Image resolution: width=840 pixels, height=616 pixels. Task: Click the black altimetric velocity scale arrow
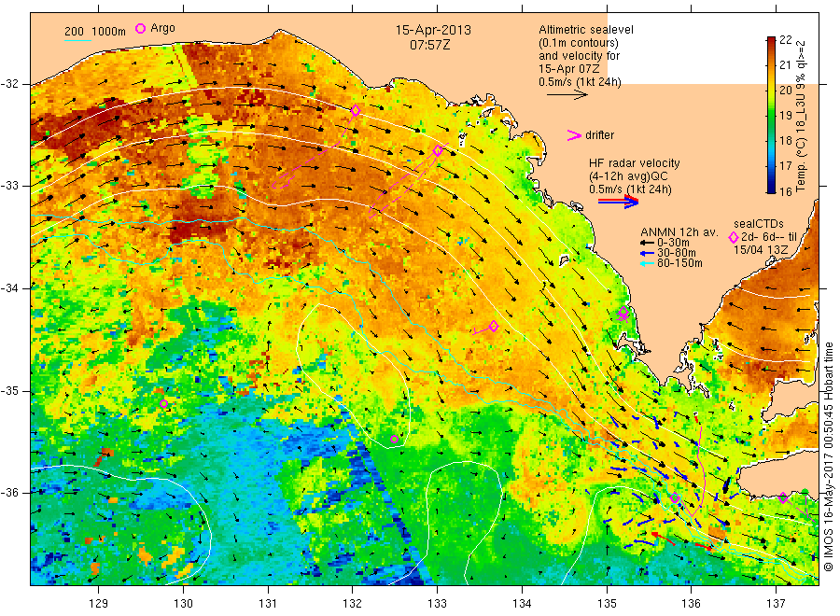(567, 95)
